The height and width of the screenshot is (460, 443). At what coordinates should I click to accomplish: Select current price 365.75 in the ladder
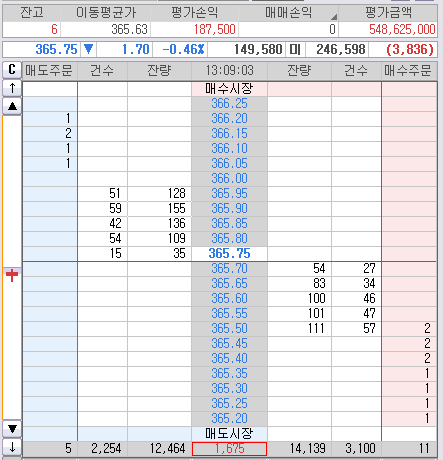coord(229,254)
